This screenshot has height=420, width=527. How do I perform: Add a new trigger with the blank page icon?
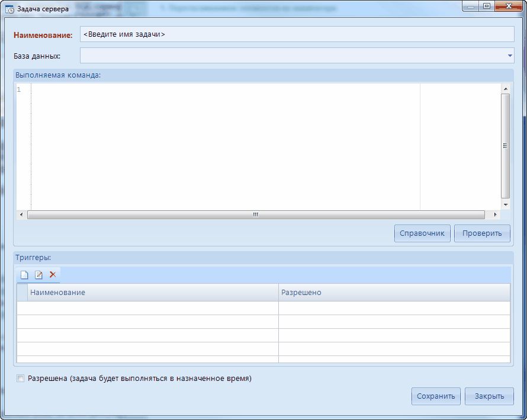point(24,275)
